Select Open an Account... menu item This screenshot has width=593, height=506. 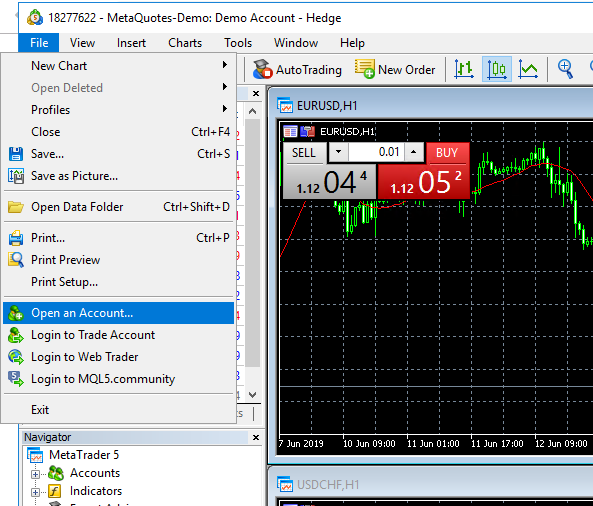119,313
